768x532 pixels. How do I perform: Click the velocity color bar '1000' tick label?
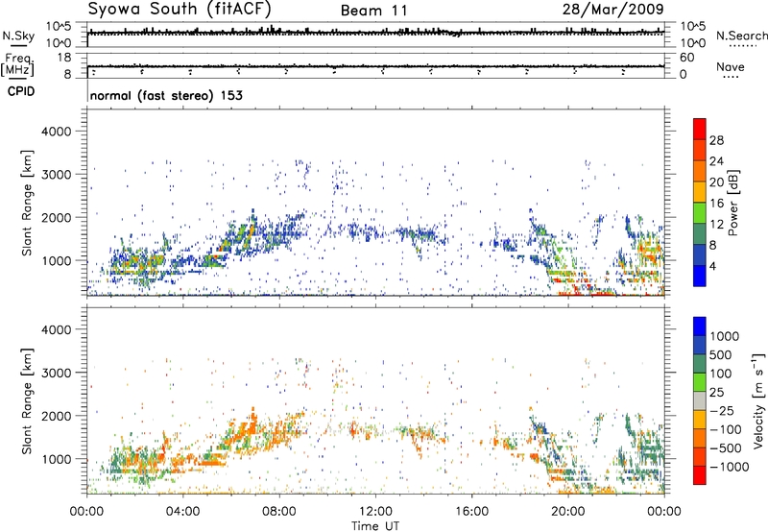(x=725, y=336)
